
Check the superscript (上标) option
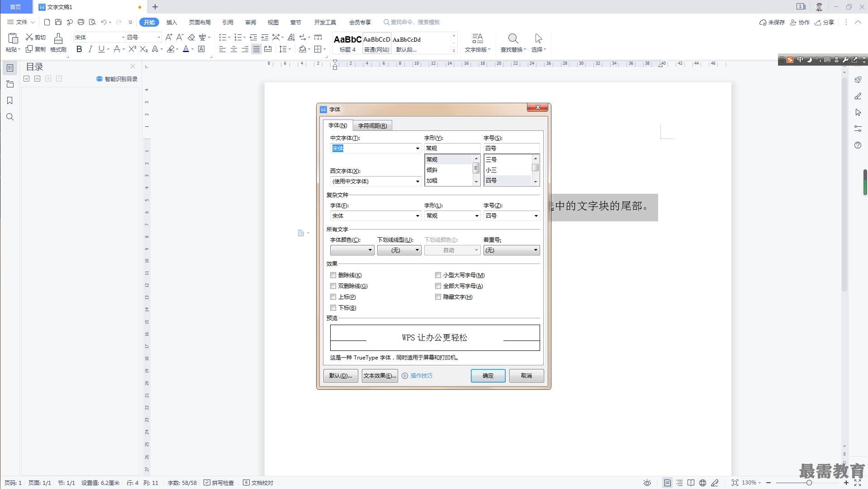(x=333, y=297)
